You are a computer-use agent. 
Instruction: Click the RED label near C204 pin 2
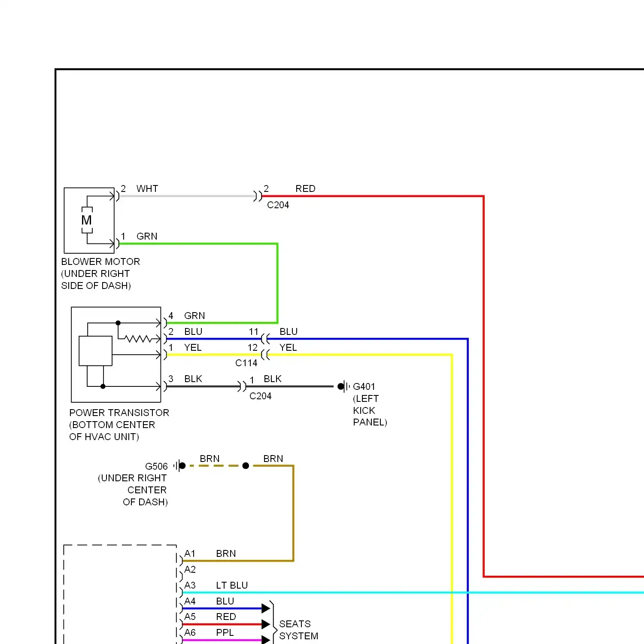pos(305,188)
